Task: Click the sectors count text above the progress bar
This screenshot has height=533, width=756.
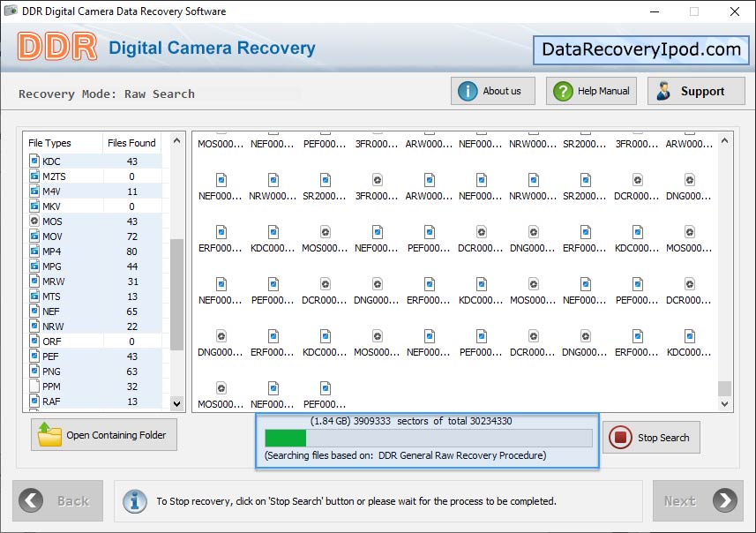Action: (411, 421)
